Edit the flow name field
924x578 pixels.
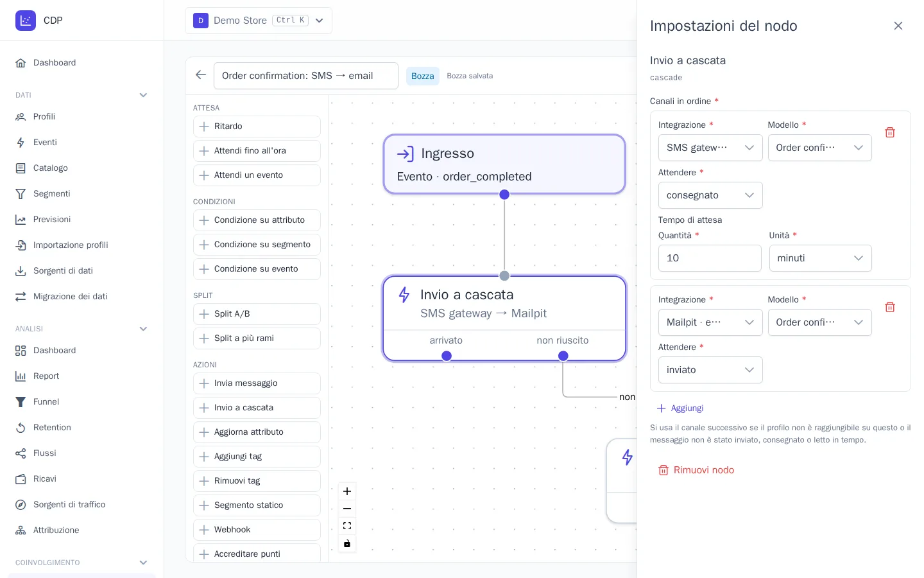tap(306, 76)
